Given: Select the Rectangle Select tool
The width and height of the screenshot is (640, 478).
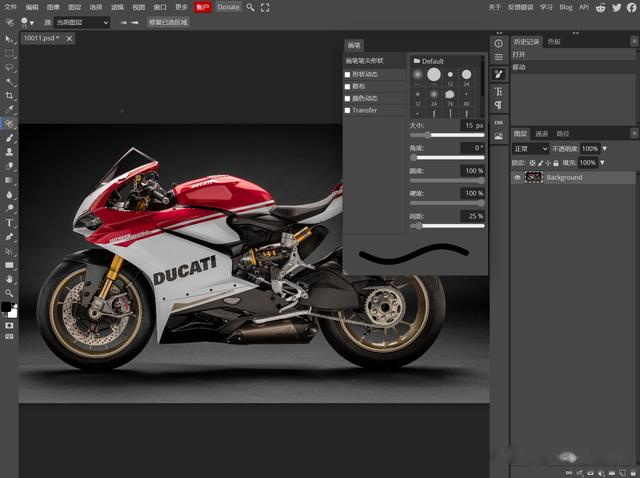Looking at the screenshot, I should [x=9, y=53].
